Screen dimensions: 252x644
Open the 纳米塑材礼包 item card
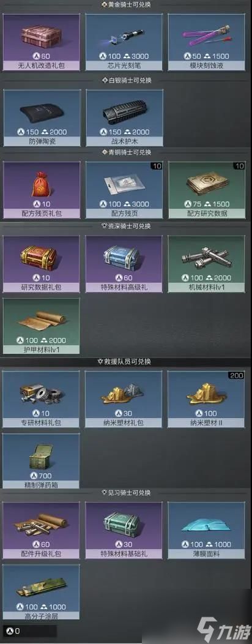[124, 399]
